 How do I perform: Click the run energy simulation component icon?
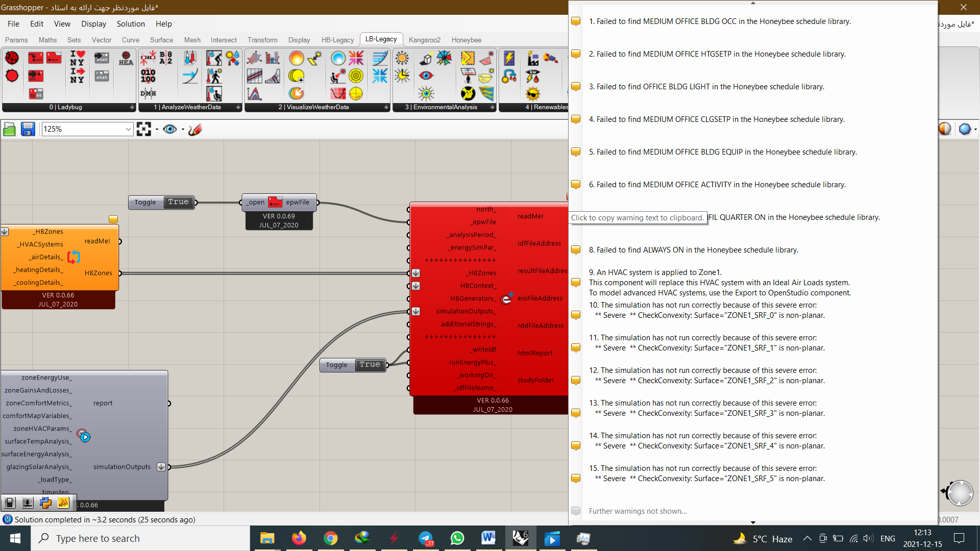pyautogui.click(x=507, y=298)
